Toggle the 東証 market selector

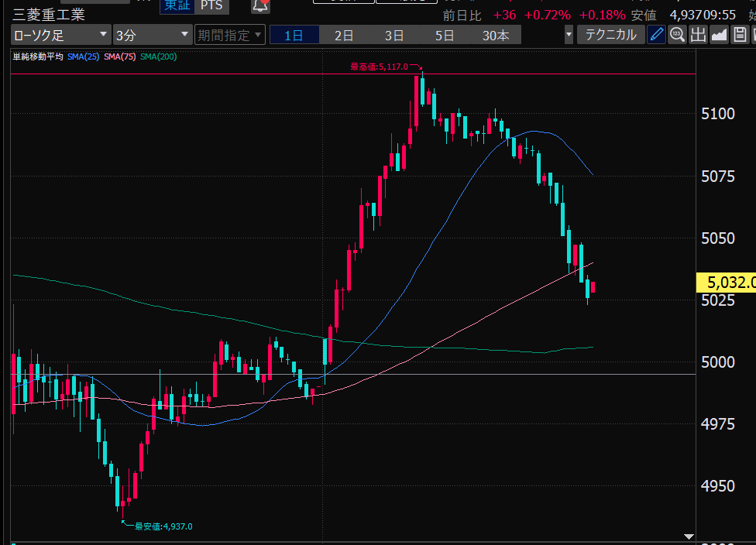coord(175,5)
